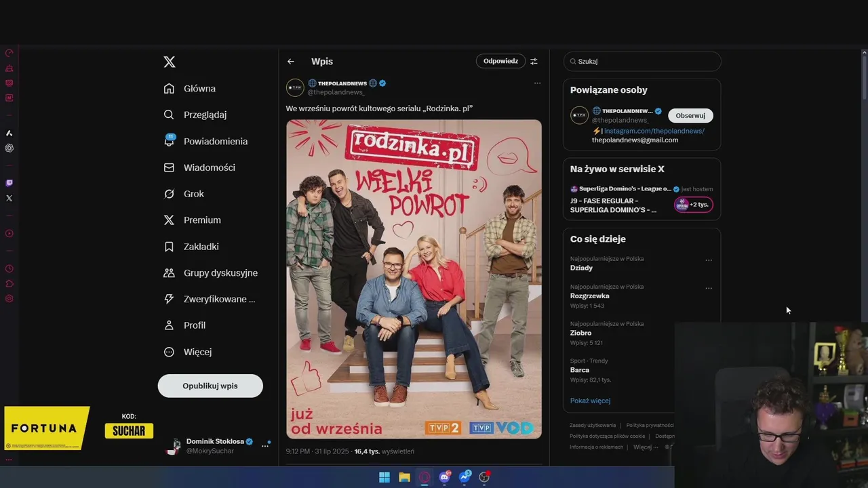Screen dimensions: 868x488
Task: Open Premium page
Action: [193, 220]
